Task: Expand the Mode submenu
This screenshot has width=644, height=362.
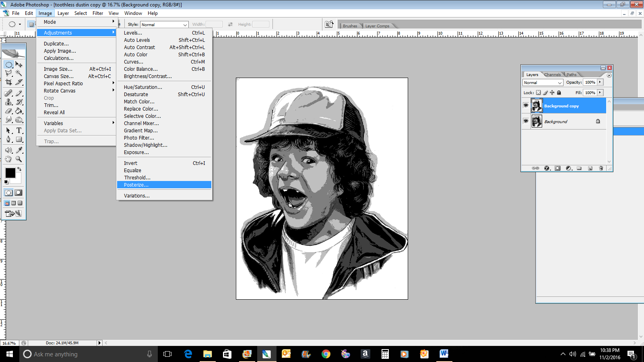Action: point(76,22)
